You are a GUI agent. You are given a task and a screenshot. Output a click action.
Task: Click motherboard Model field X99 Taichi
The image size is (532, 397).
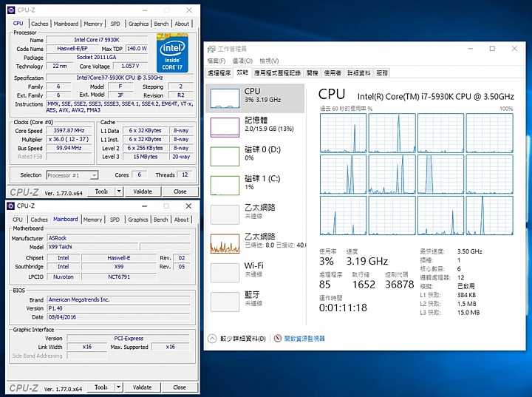[92, 247]
